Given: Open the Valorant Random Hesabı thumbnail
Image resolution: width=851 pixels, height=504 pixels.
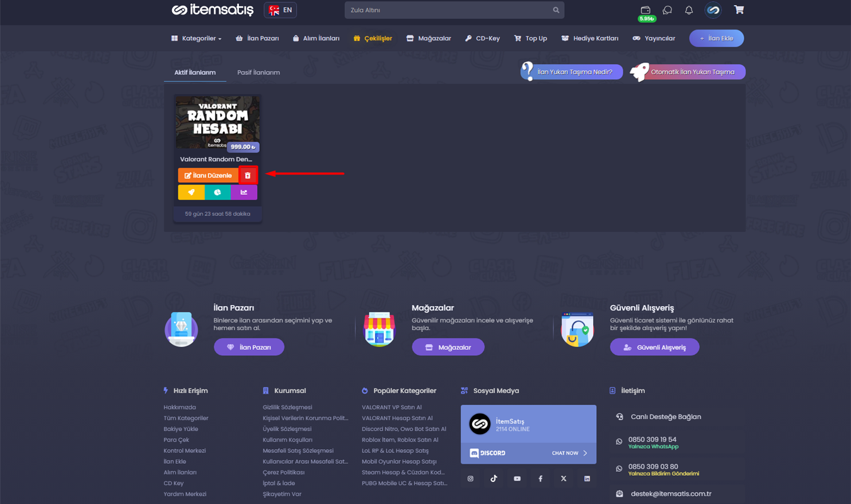Looking at the screenshot, I should [217, 123].
